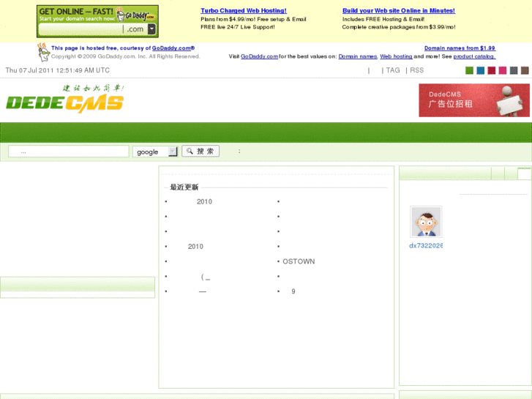Open the DedeCMS red advertisement banner
Viewport: 532px width, 399px height.
pyautogui.click(x=474, y=100)
